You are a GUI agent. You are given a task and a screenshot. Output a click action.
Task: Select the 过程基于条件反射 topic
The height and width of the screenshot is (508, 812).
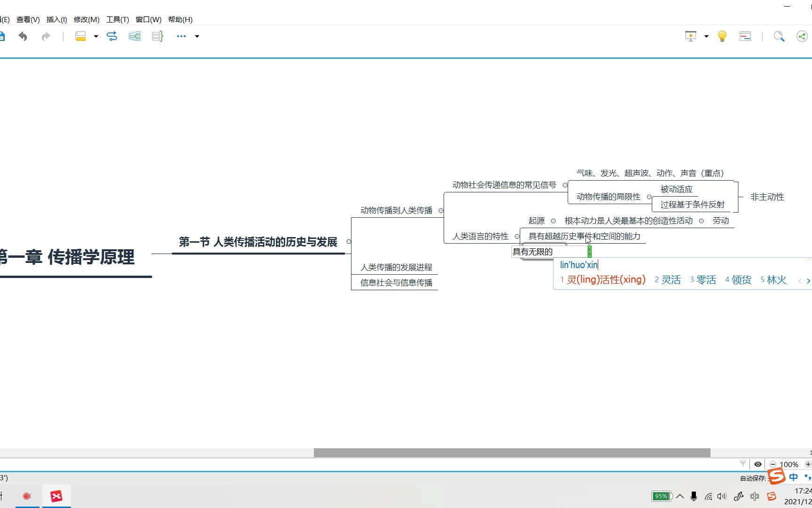[x=692, y=205]
